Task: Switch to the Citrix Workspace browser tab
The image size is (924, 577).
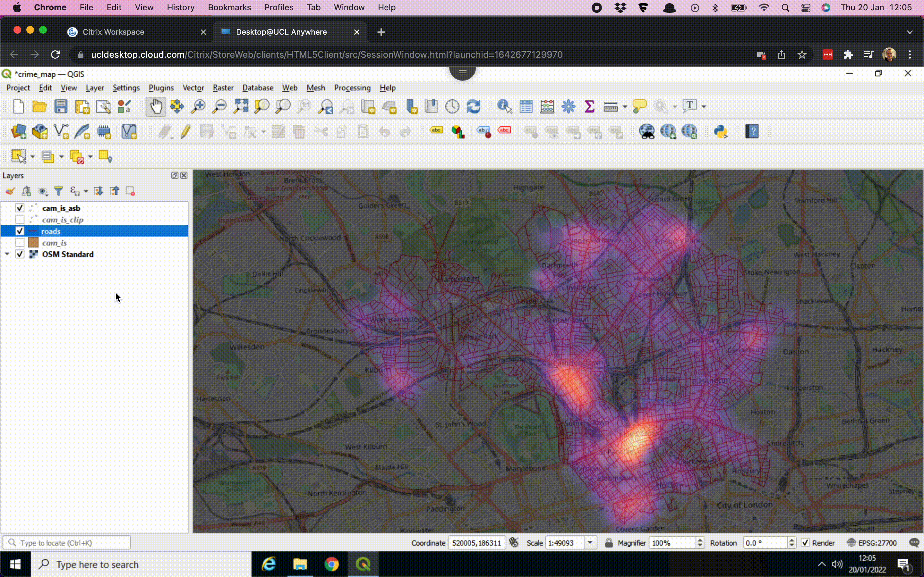Action: tap(113, 32)
